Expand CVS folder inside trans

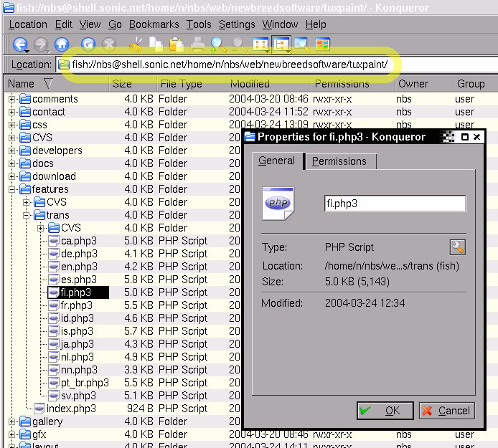(41, 228)
